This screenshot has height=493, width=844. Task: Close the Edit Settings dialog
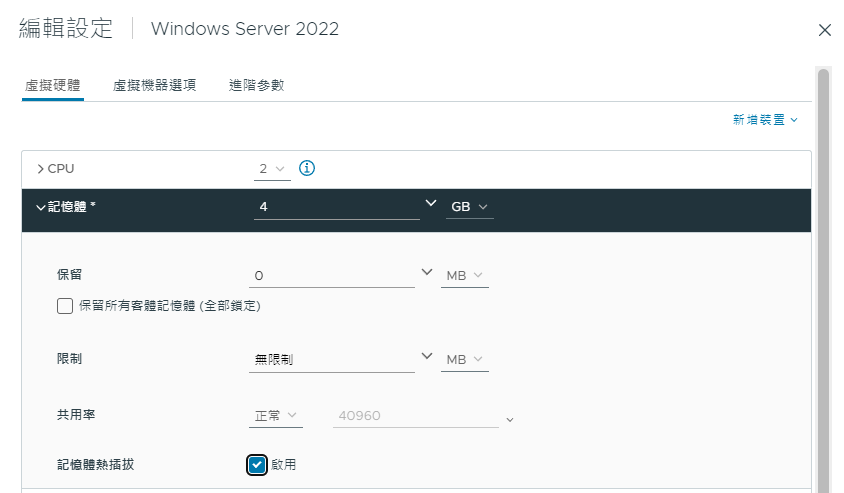click(x=825, y=30)
